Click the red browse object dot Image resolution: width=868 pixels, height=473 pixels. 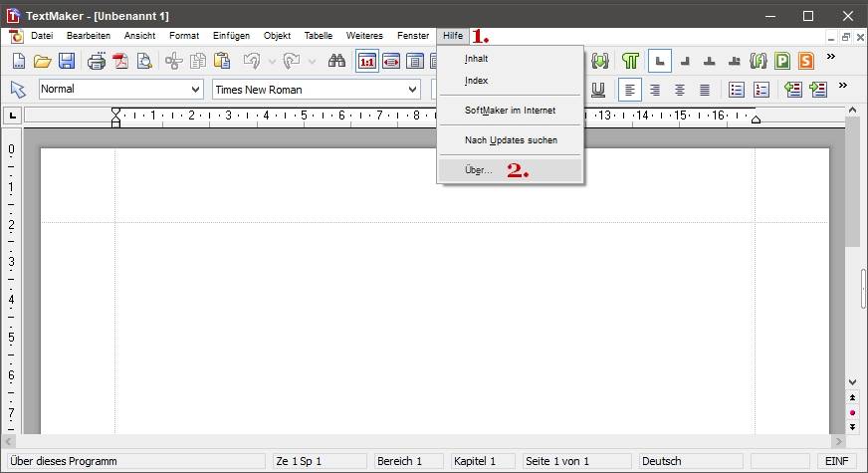tap(852, 412)
